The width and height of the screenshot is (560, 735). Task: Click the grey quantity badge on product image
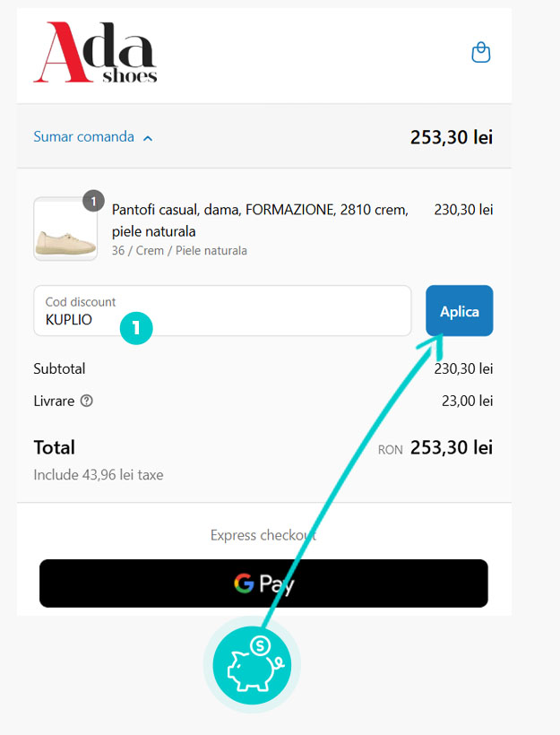pos(93,201)
